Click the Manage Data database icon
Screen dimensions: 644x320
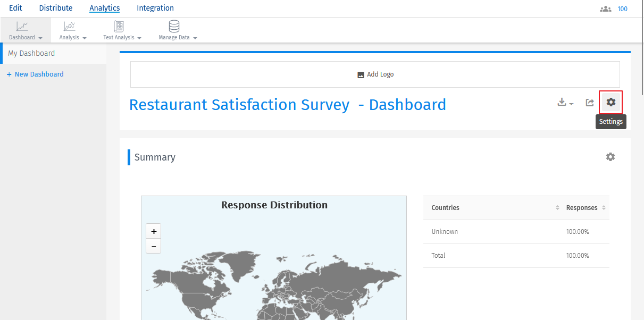tap(173, 25)
